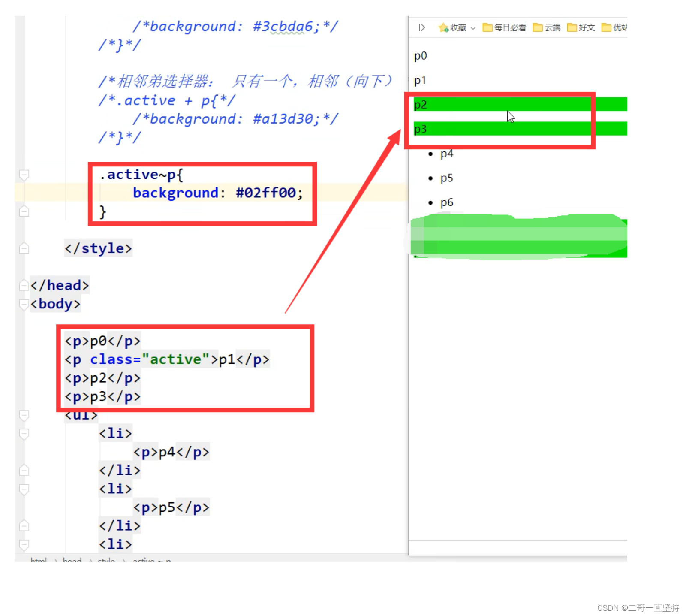Click the <p>p2</p> code line
This screenshot has height=616, width=686.
coord(102,378)
